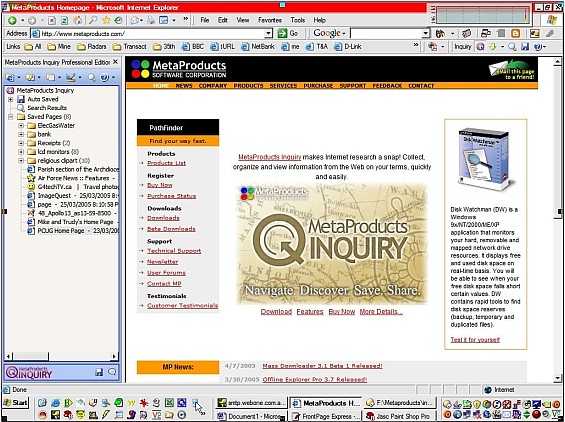Open the Search magnifier in IE toolbar
Image resolution: width=565 pixels, height=422 pixels.
[93, 20]
